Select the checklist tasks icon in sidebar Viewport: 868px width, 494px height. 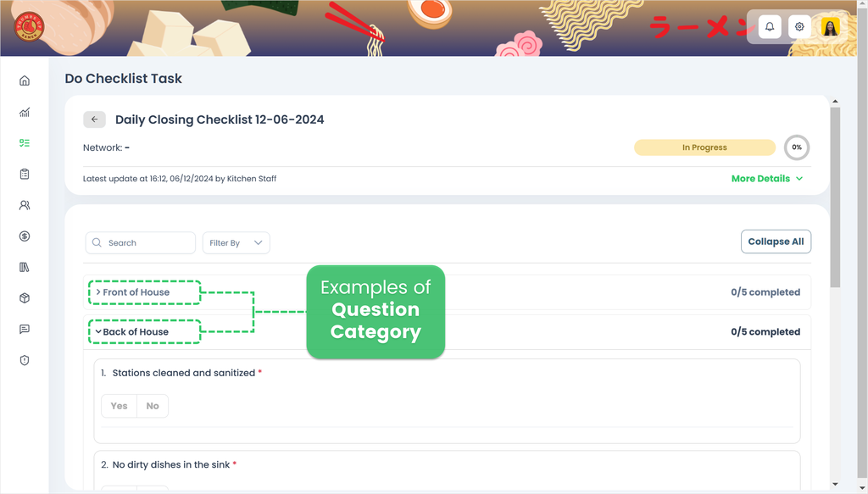pos(25,142)
